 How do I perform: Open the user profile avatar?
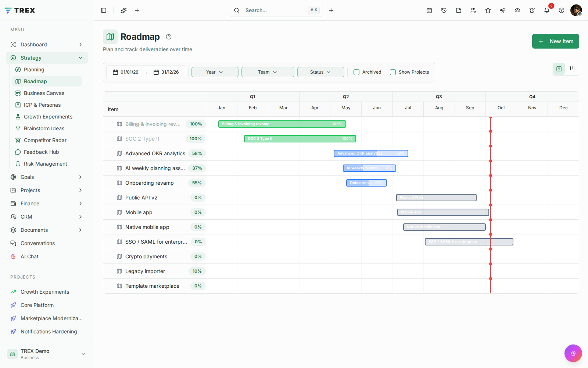click(576, 10)
